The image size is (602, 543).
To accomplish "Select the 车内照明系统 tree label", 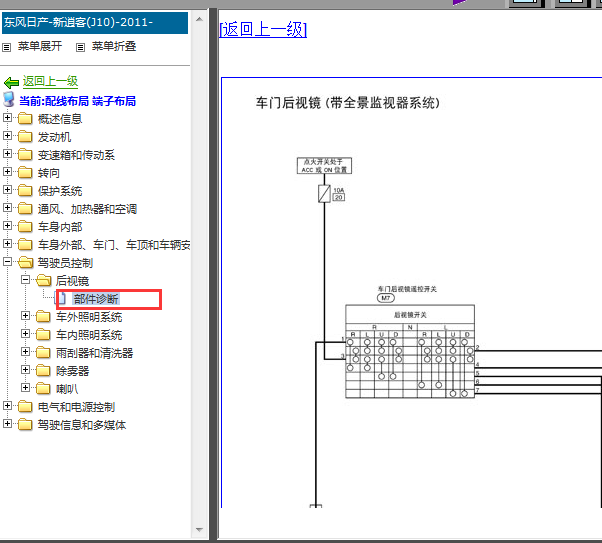I will click(89, 335).
